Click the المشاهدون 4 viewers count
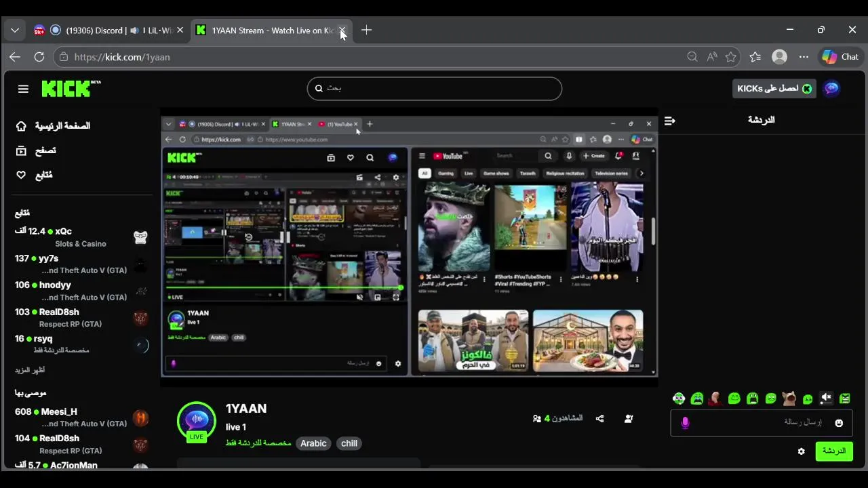The height and width of the screenshot is (488, 868). coord(558,419)
